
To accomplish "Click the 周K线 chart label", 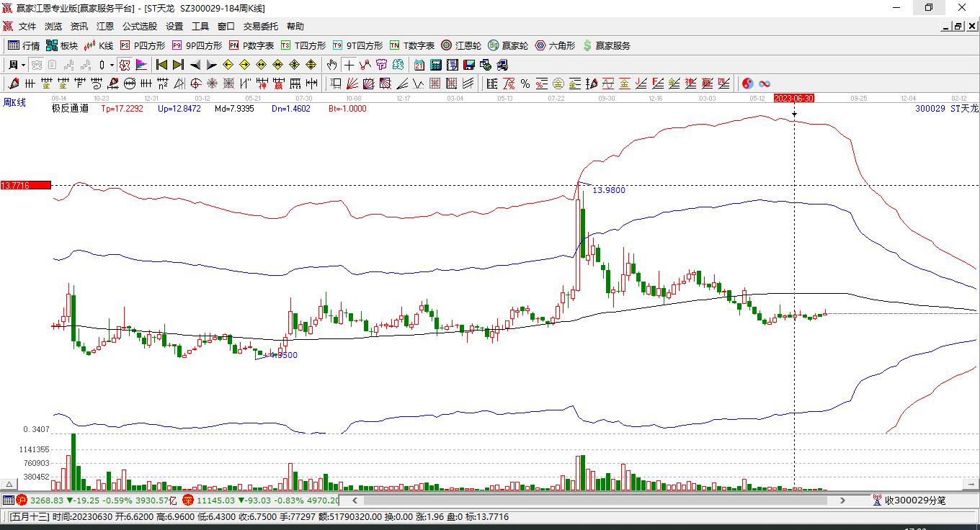I will (14, 103).
